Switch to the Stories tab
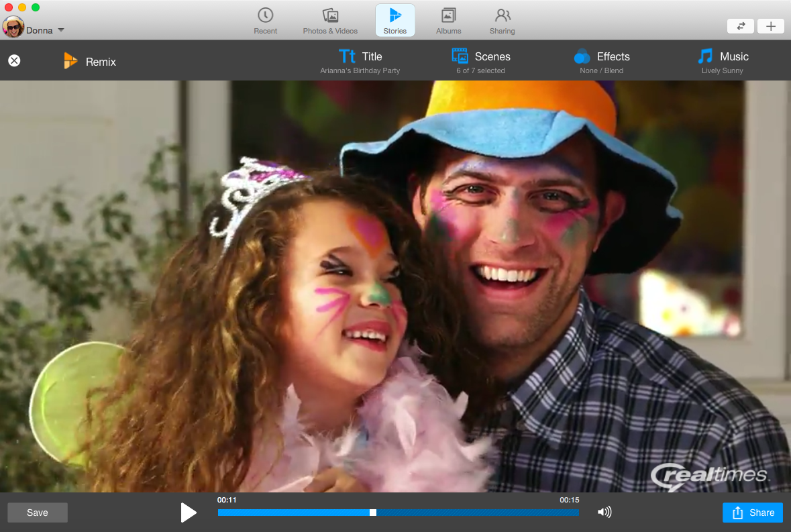The image size is (791, 532). 395,20
